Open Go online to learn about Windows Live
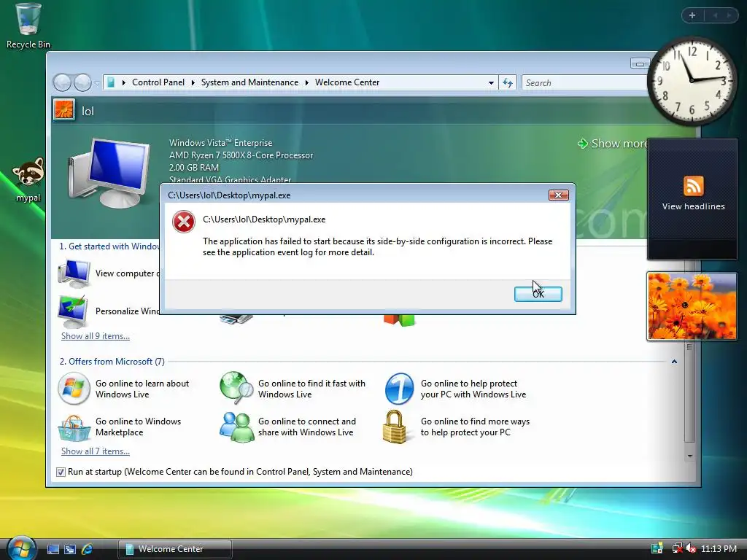This screenshot has width=747, height=560. 142,389
